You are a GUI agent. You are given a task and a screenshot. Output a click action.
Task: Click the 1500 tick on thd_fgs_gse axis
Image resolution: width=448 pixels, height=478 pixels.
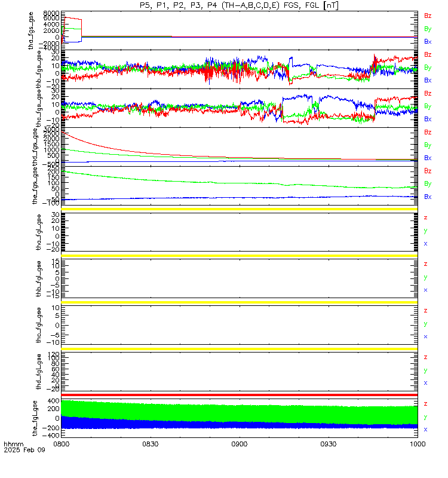tap(51, 144)
